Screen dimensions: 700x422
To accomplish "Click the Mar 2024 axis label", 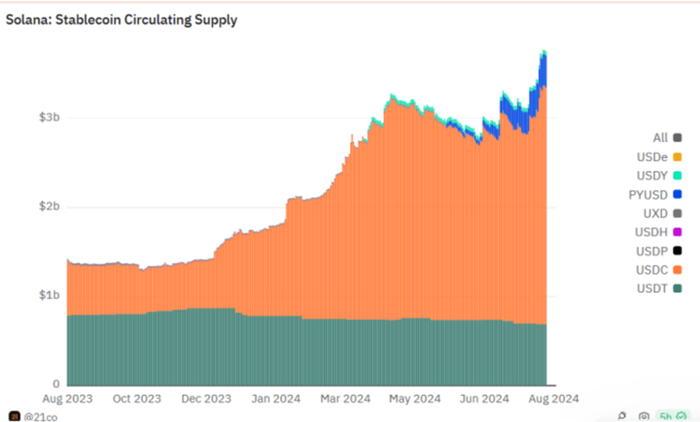I will pyautogui.click(x=345, y=398).
